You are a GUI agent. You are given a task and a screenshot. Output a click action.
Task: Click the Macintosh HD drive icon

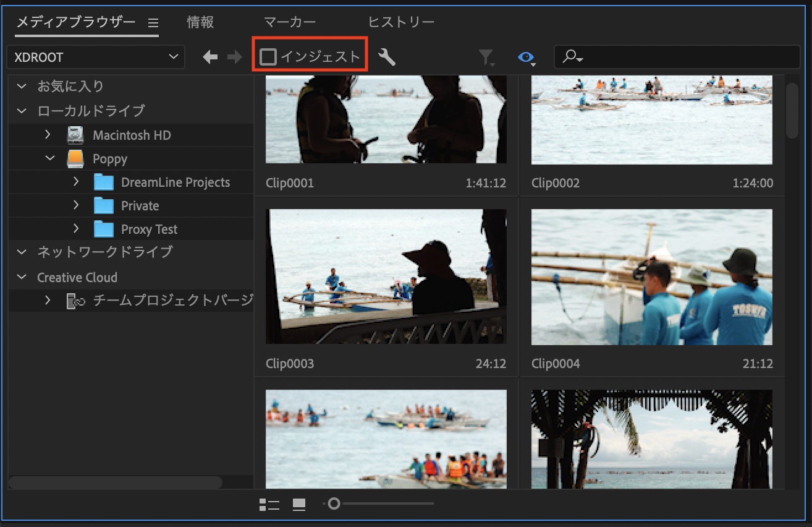(x=75, y=135)
